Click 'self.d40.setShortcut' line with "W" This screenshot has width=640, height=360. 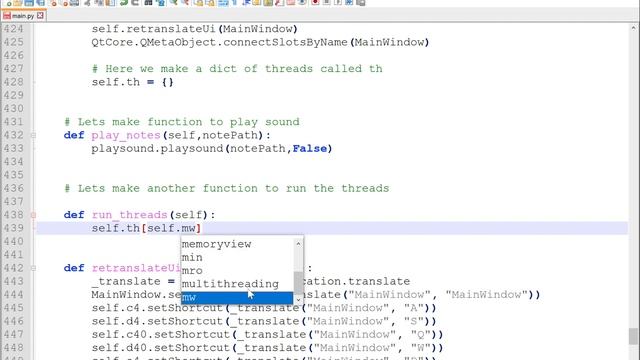[x=267, y=348]
